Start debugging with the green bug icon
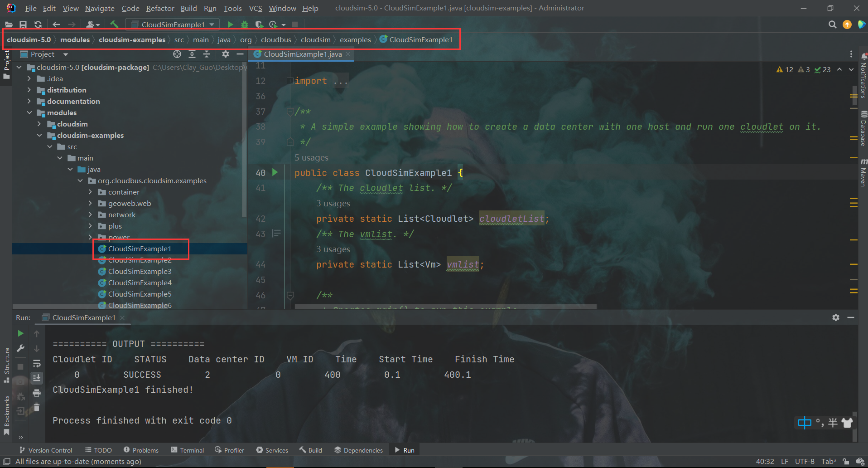Image resolution: width=868 pixels, height=468 pixels. (x=245, y=24)
